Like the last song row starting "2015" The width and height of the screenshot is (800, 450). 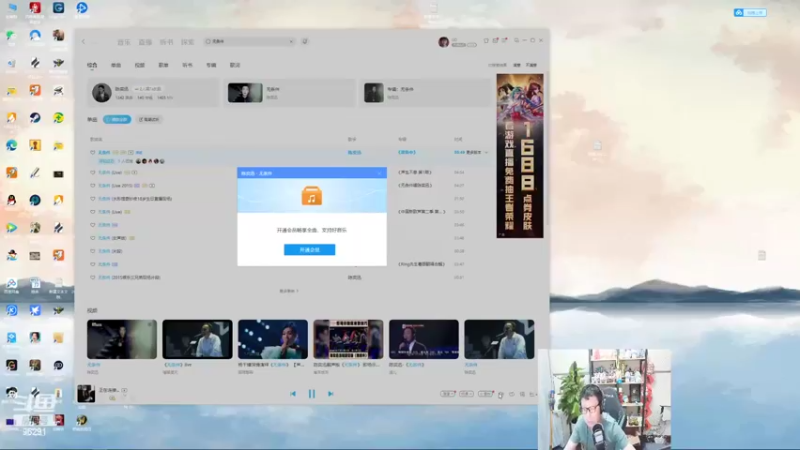pyautogui.click(x=92, y=278)
